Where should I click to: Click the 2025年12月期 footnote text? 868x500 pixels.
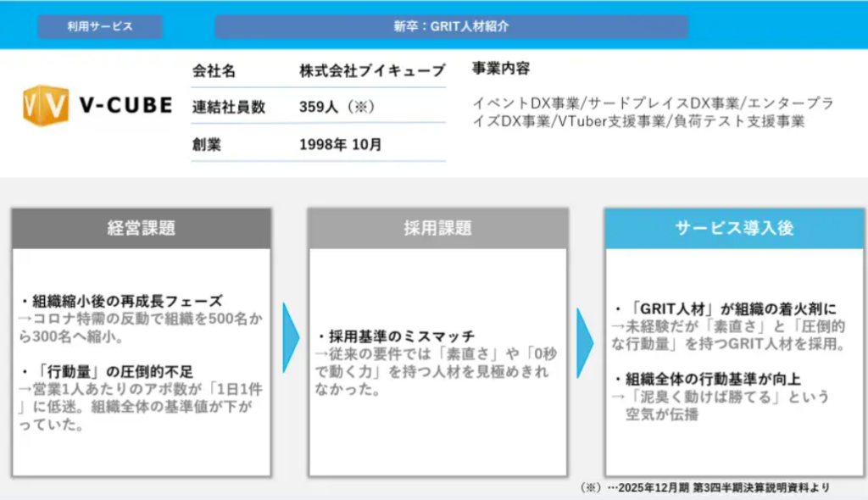(x=704, y=487)
